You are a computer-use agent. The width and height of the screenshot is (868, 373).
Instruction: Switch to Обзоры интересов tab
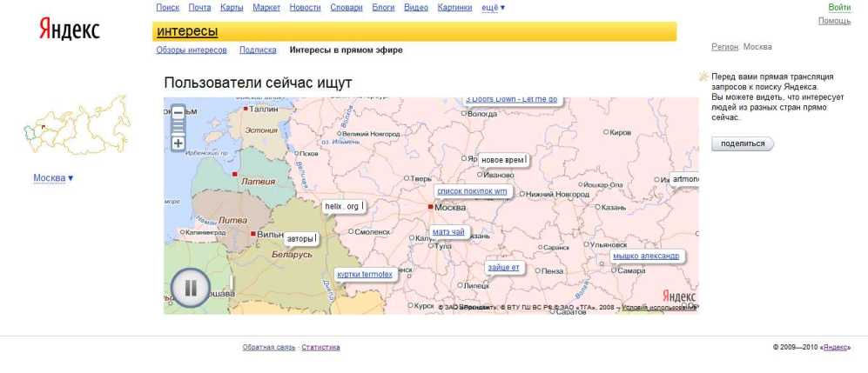[192, 50]
